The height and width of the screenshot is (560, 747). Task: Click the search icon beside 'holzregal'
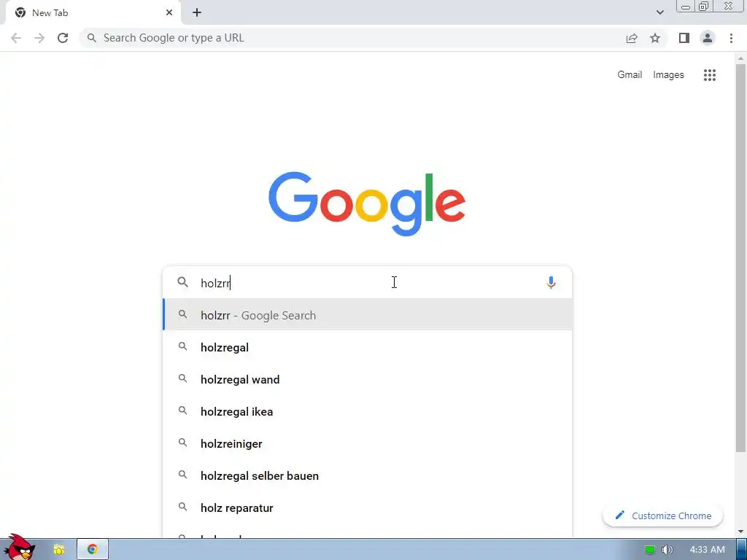182,346
